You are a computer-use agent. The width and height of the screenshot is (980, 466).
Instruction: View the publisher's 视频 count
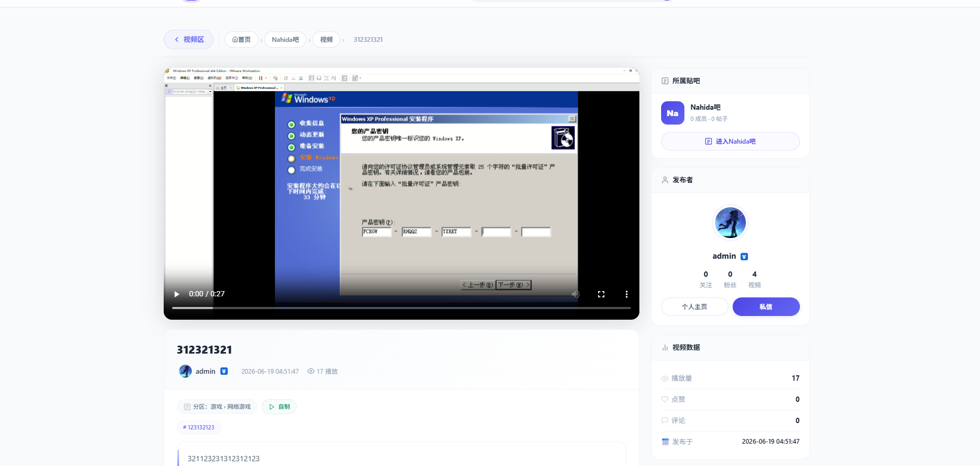[754, 279]
